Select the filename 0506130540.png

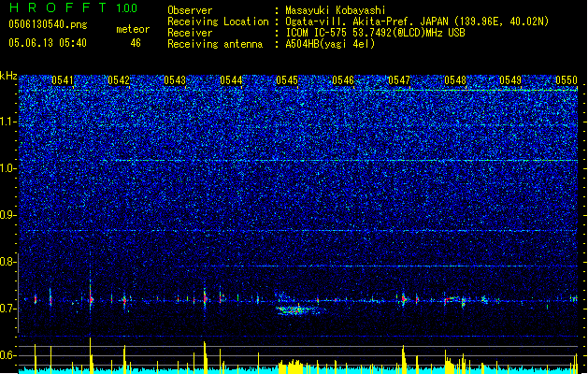pos(48,25)
